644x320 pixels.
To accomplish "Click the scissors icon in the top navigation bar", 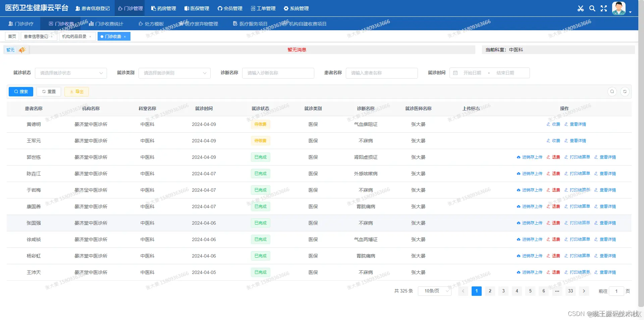I will point(581,8).
